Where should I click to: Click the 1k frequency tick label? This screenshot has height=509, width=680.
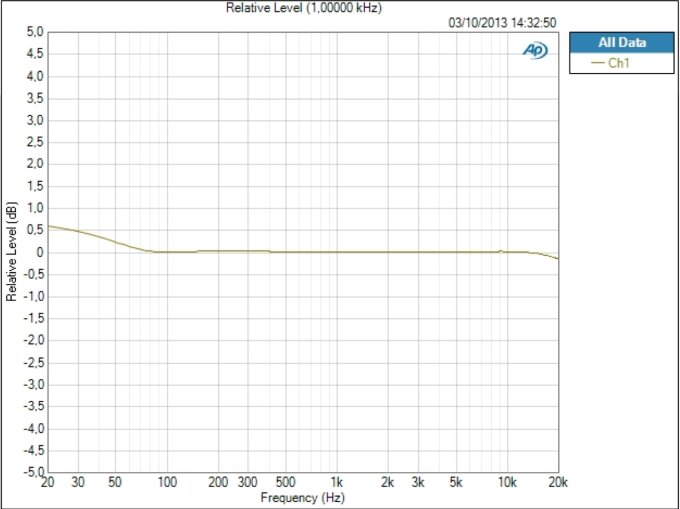[337, 482]
